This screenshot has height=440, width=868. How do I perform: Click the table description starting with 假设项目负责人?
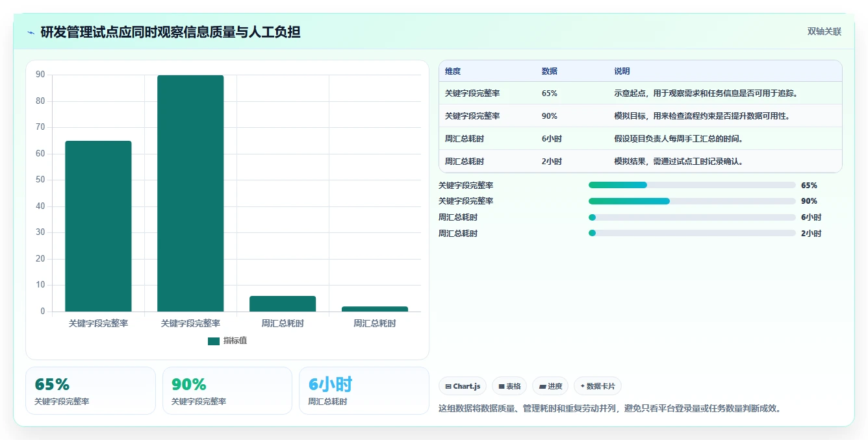tap(679, 139)
